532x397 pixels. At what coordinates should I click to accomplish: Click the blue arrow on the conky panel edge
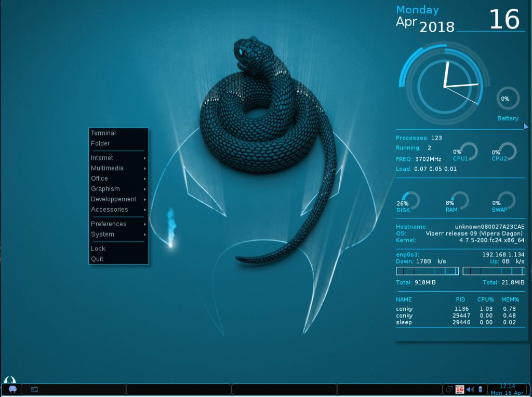click(526, 126)
